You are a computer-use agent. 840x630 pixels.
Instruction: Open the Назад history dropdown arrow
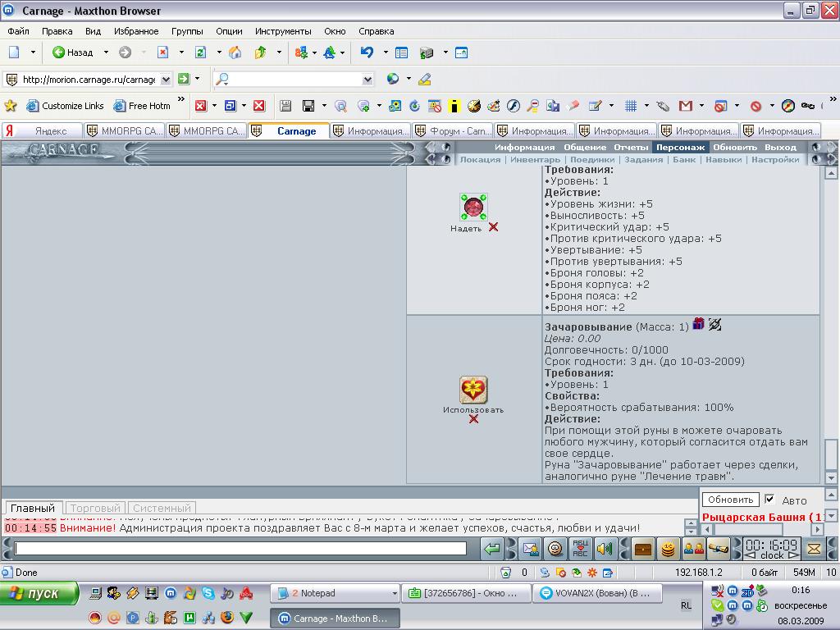[x=106, y=52]
